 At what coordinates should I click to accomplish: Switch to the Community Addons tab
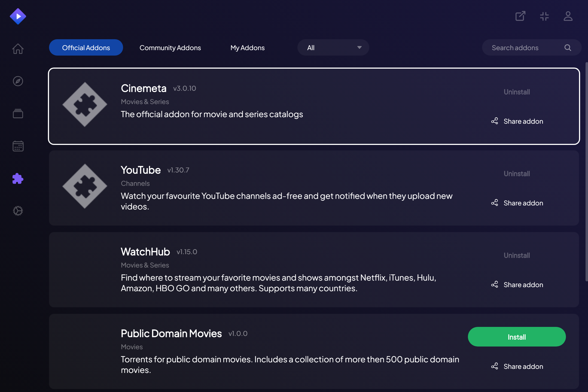[170, 48]
